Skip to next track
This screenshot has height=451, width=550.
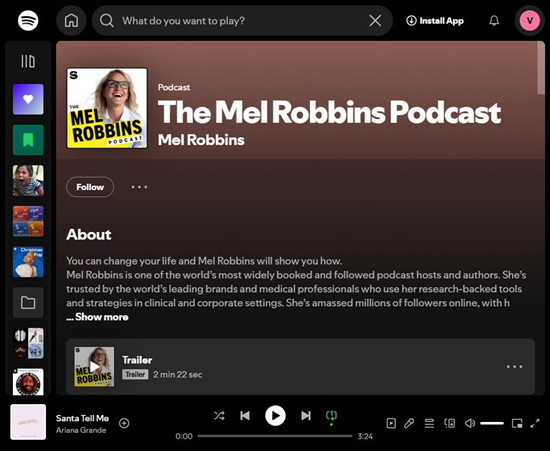point(306,416)
